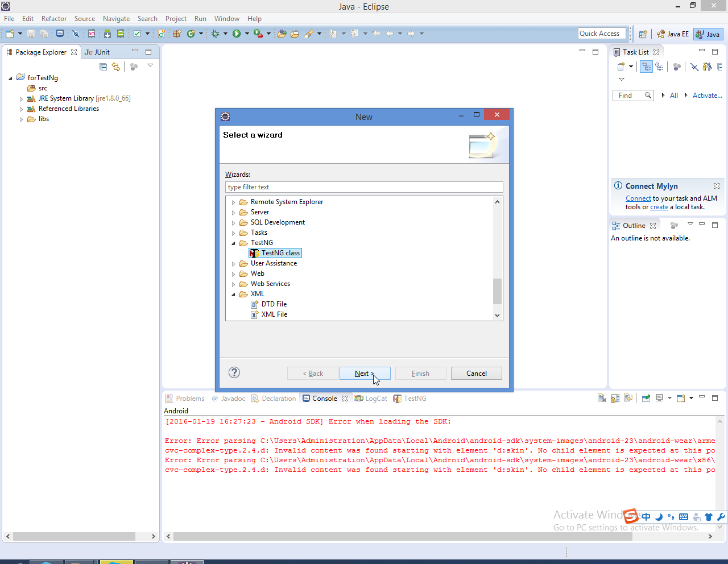Open the Run button dropdown arrow
The width and height of the screenshot is (728, 564).
coord(247,34)
